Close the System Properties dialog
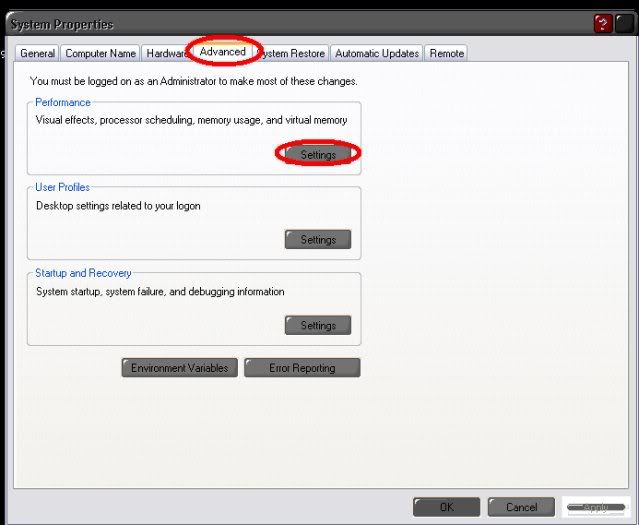The height and width of the screenshot is (525, 639). click(624, 24)
